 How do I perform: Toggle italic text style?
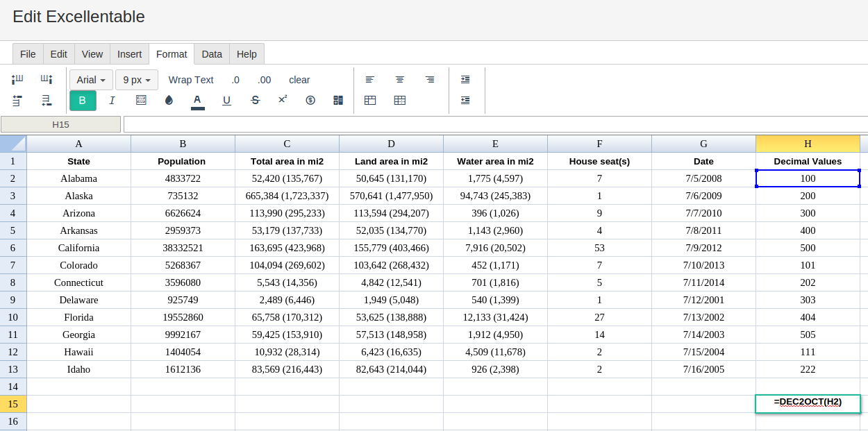point(112,101)
